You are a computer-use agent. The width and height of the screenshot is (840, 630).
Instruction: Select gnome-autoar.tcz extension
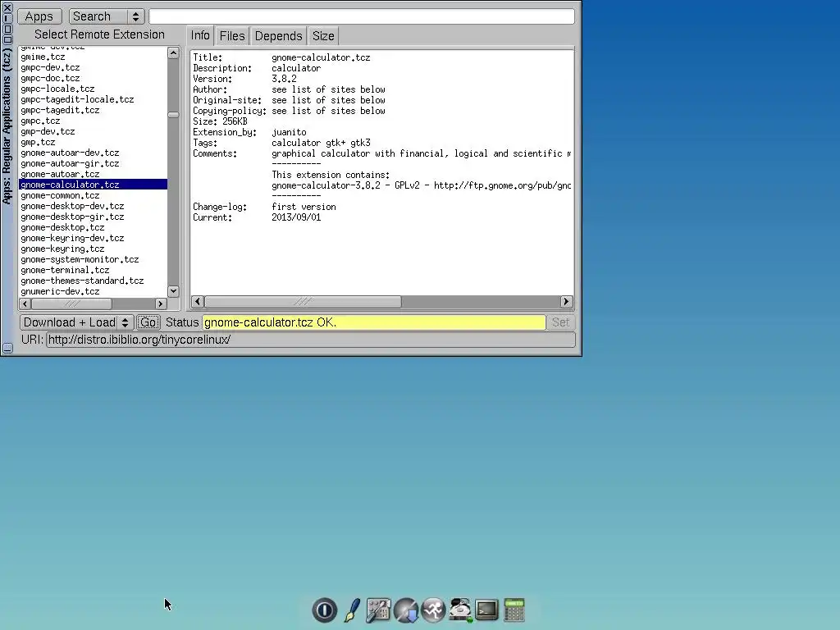93,174
